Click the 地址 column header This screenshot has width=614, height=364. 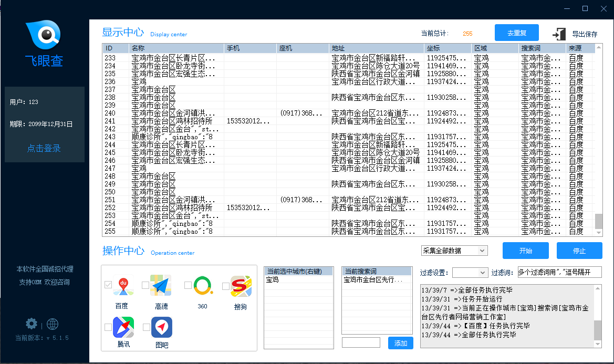376,48
